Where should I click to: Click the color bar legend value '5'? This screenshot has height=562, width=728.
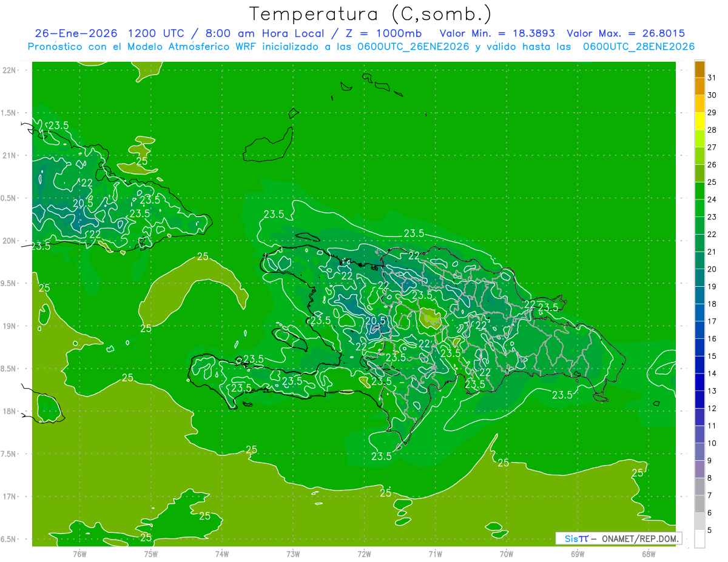(710, 530)
